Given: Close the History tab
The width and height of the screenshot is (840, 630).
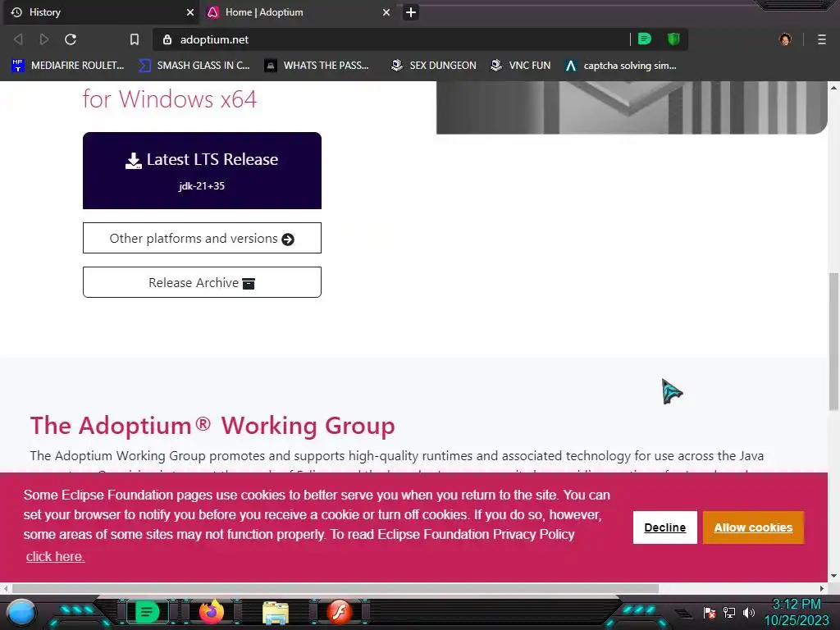Looking at the screenshot, I should coord(190,12).
